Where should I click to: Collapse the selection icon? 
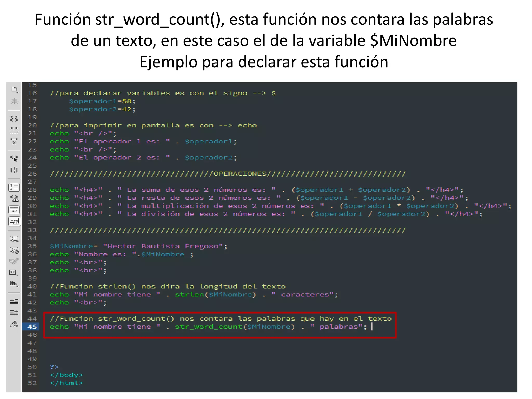click(14, 130)
